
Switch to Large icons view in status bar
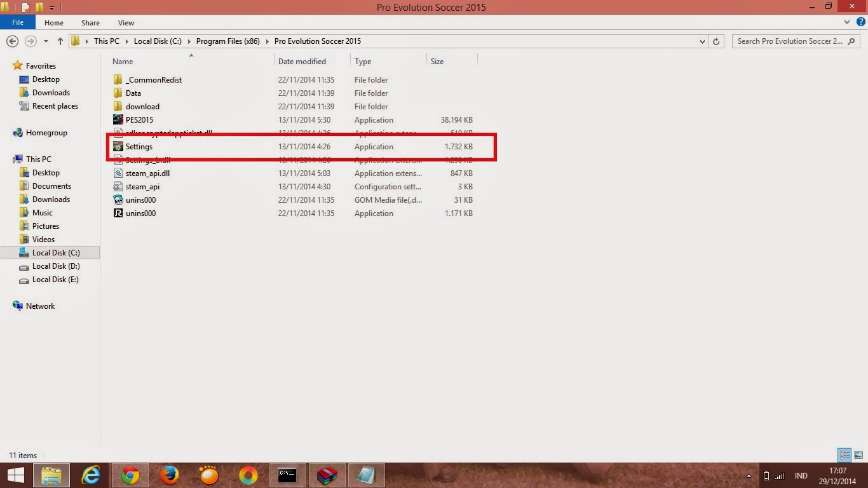pos(858,455)
